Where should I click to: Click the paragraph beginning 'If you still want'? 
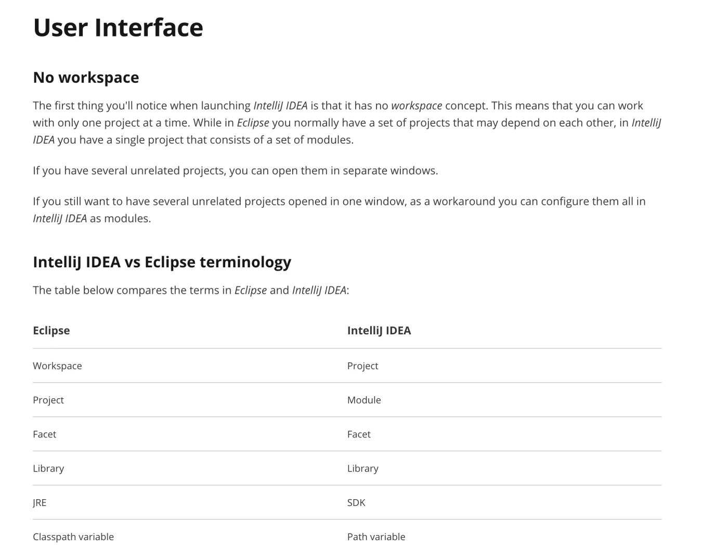coord(339,210)
